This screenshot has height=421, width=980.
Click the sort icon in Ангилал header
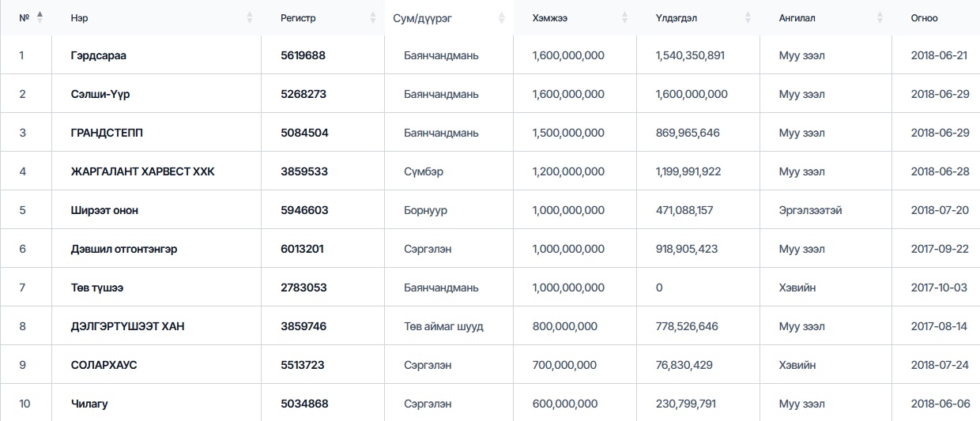(x=880, y=17)
